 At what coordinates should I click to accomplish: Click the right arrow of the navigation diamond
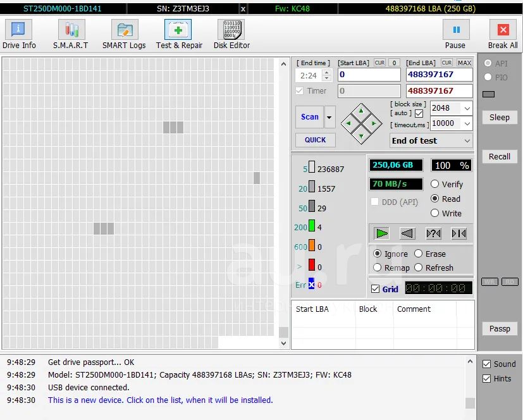click(374, 123)
